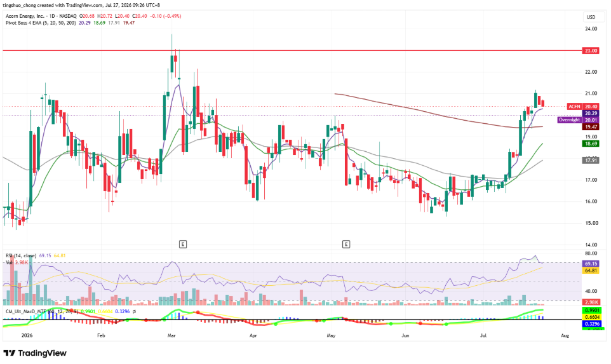Viewport: 611px width, 364px height.
Task: Click the Jun label on time axis
Action: tap(405, 335)
